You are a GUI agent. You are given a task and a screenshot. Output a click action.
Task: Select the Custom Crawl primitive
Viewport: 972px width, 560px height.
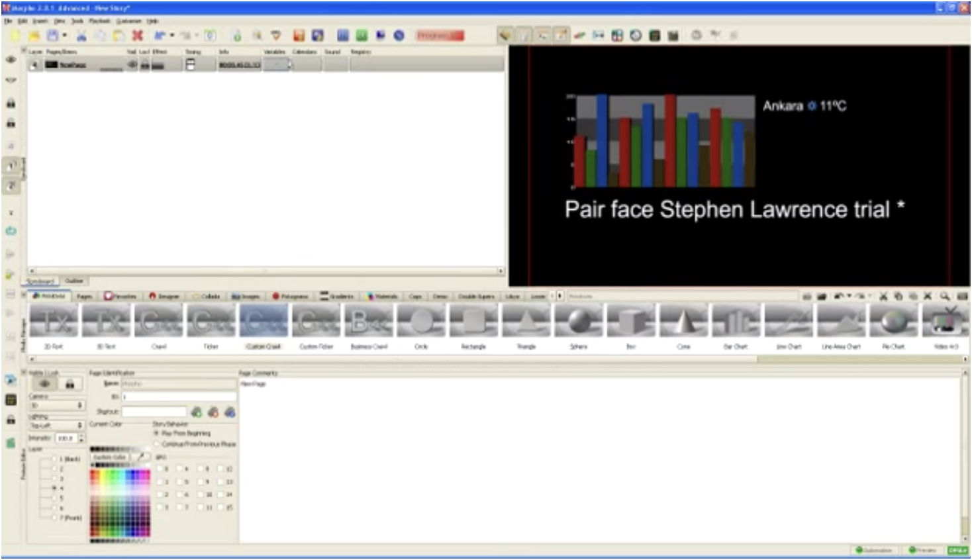point(264,327)
